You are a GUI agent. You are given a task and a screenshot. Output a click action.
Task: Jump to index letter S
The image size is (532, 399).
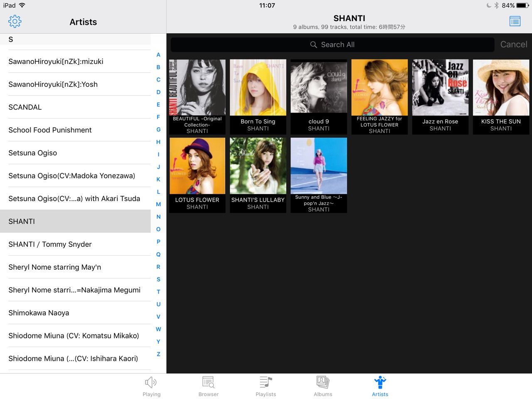(x=158, y=279)
